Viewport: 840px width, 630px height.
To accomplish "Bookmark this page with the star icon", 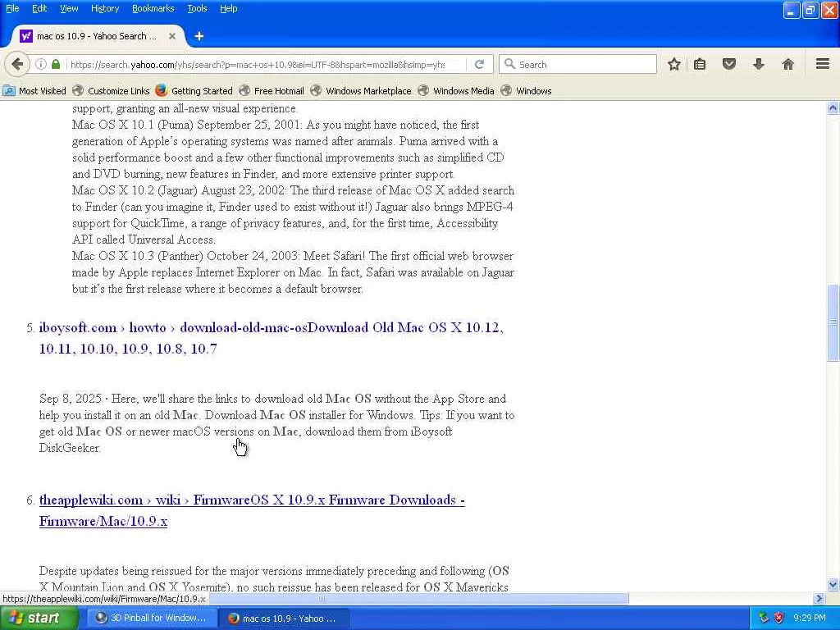I will click(674, 64).
